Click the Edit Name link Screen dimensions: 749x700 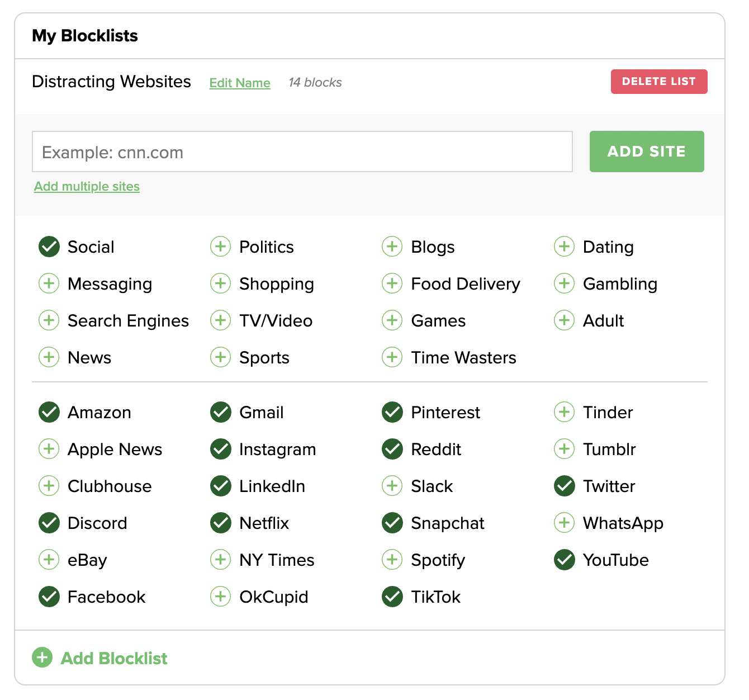click(240, 83)
